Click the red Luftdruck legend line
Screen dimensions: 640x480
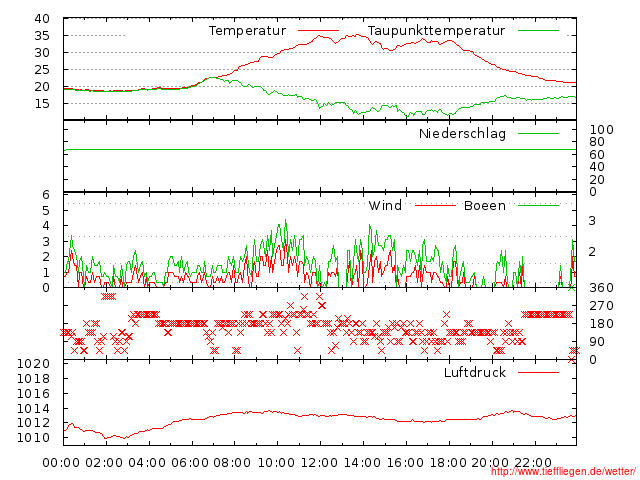click(538, 372)
